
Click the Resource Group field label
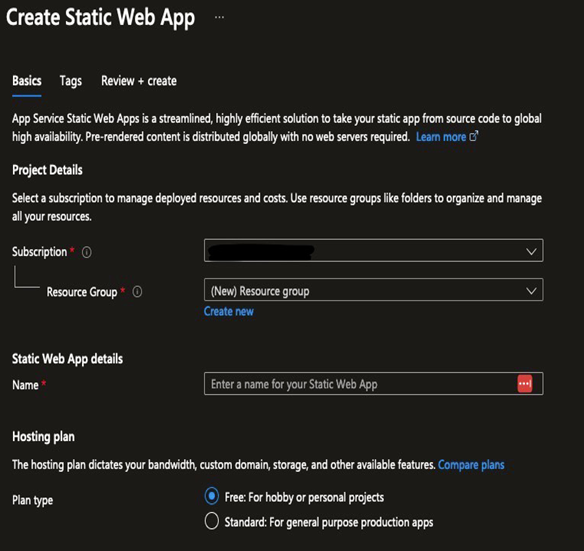(82, 292)
